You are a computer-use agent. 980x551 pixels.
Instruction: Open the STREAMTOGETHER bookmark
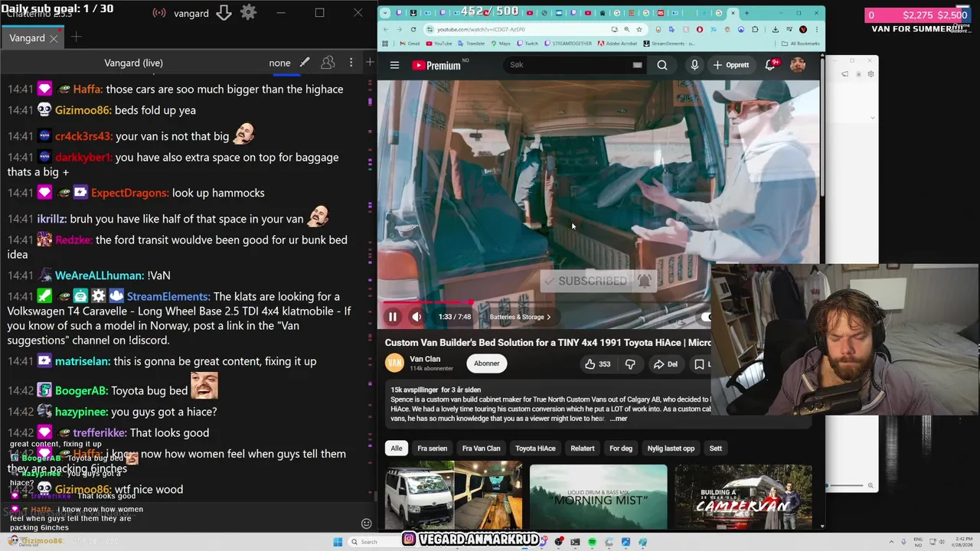(567, 44)
